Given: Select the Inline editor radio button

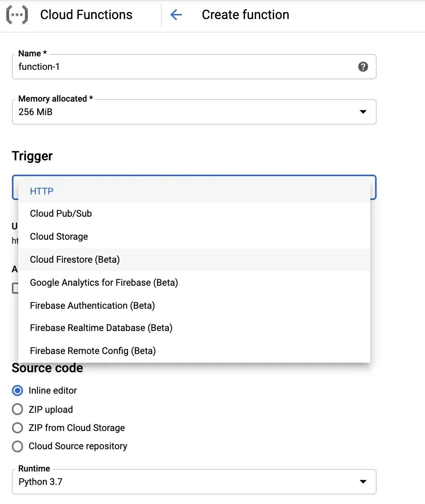Looking at the screenshot, I should tap(17, 391).
